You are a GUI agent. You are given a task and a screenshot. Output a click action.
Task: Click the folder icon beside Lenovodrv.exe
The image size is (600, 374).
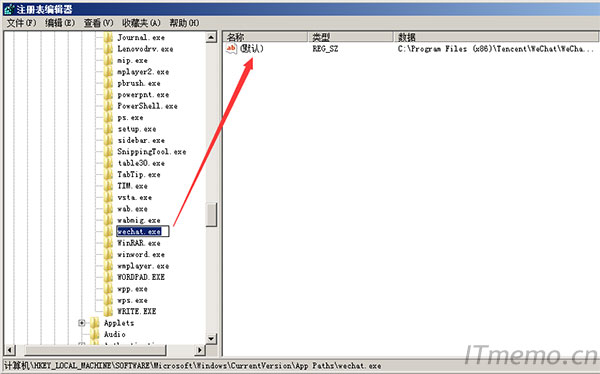click(x=108, y=49)
